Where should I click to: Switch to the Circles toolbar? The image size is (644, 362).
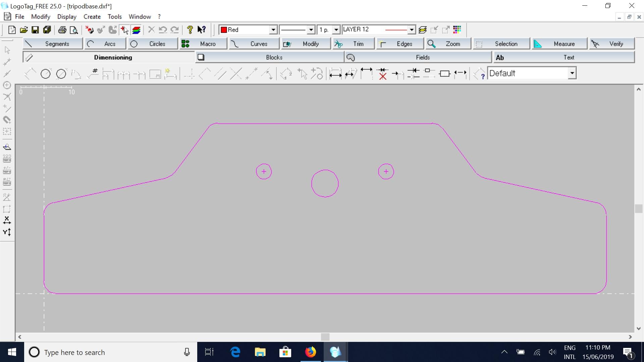point(153,44)
